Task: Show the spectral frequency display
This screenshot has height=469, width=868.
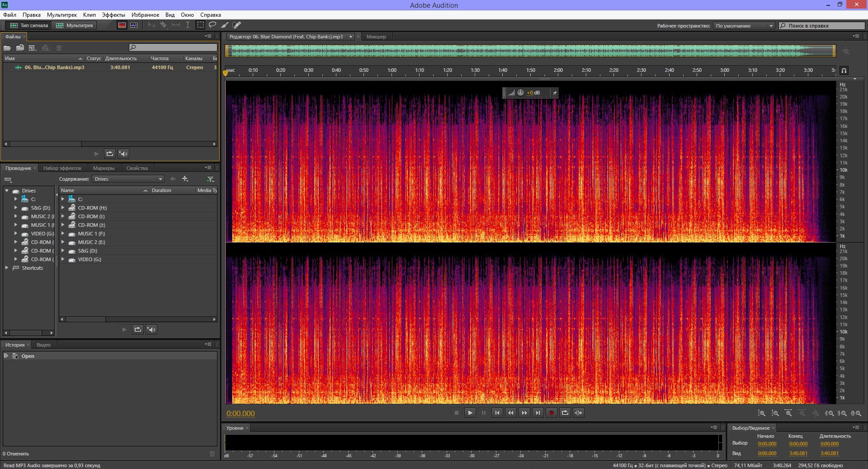Action: pos(122,25)
